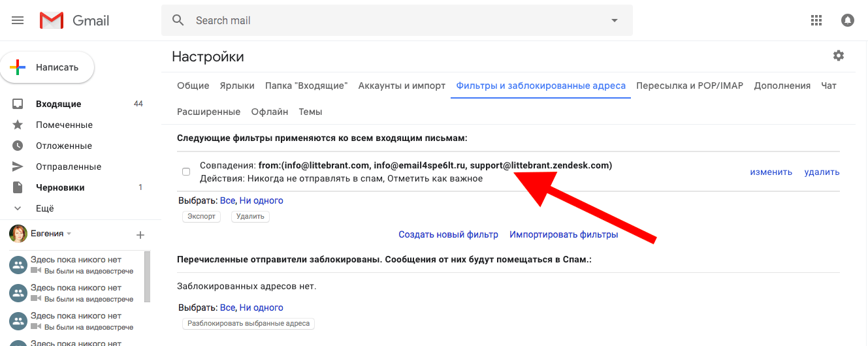
Task: Open the main menu hamburger icon
Action: [x=18, y=20]
